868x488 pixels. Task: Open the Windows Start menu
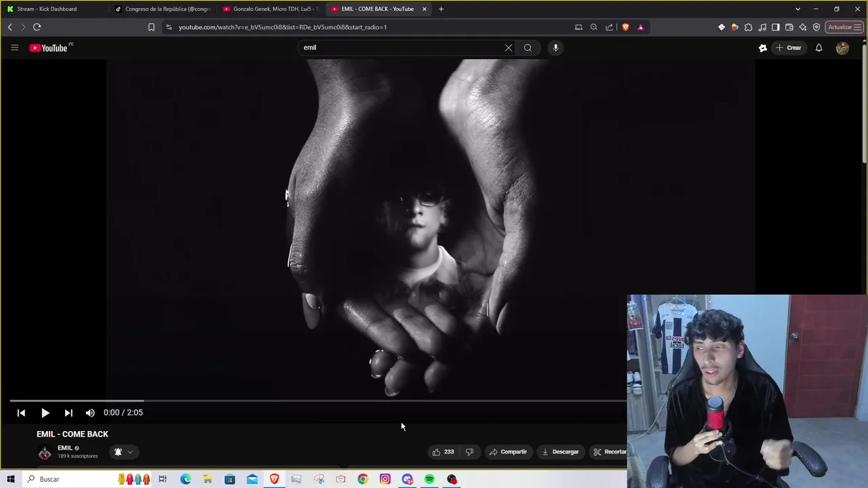[11, 479]
